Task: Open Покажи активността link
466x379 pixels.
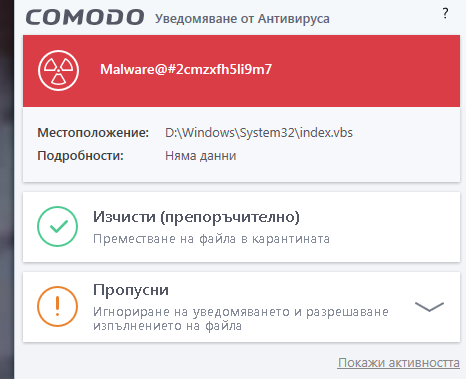Action: tap(399, 363)
